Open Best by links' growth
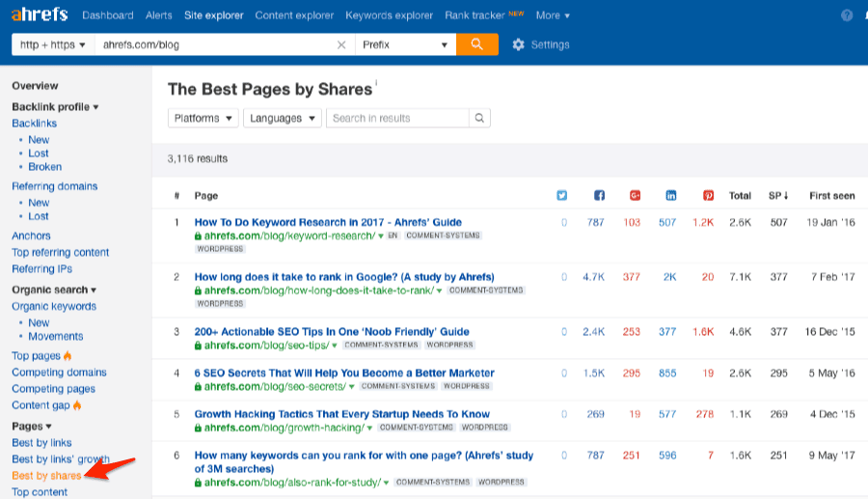The height and width of the screenshot is (499, 868). (x=61, y=459)
